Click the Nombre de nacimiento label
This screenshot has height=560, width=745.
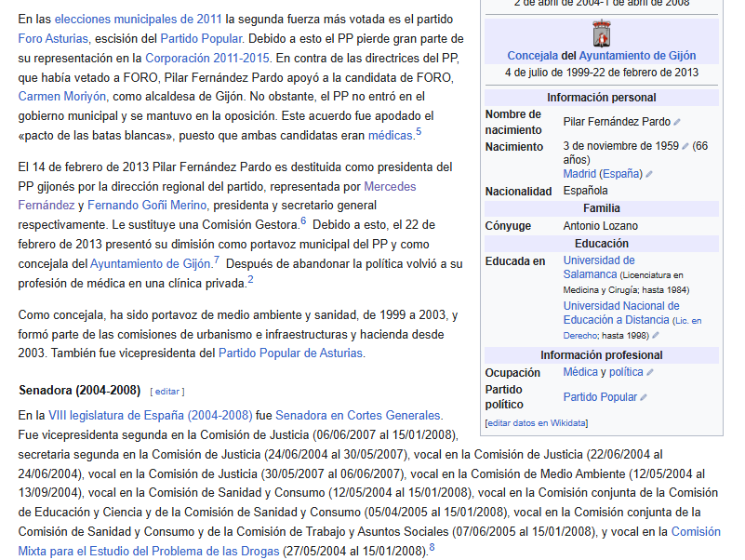[x=513, y=122]
